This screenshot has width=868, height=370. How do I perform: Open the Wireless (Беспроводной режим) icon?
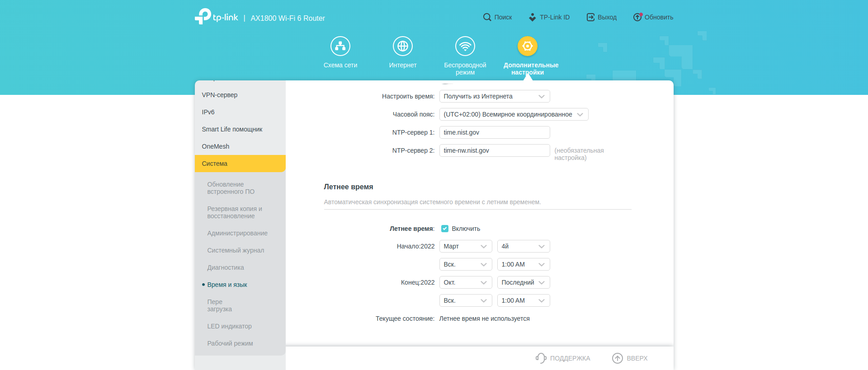click(465, 46)
